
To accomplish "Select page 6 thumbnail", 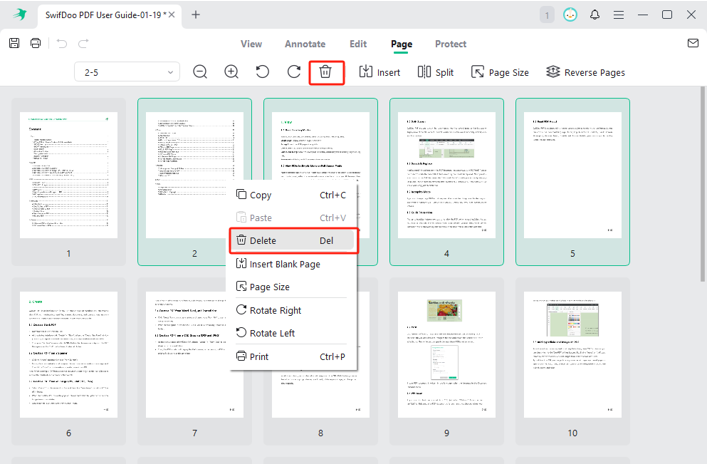I will pos(69,361).
